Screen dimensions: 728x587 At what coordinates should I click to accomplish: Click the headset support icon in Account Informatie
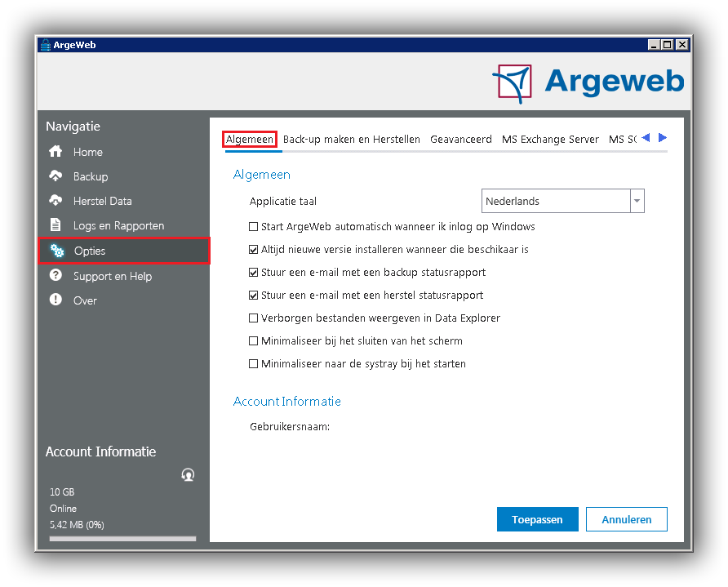188,474
